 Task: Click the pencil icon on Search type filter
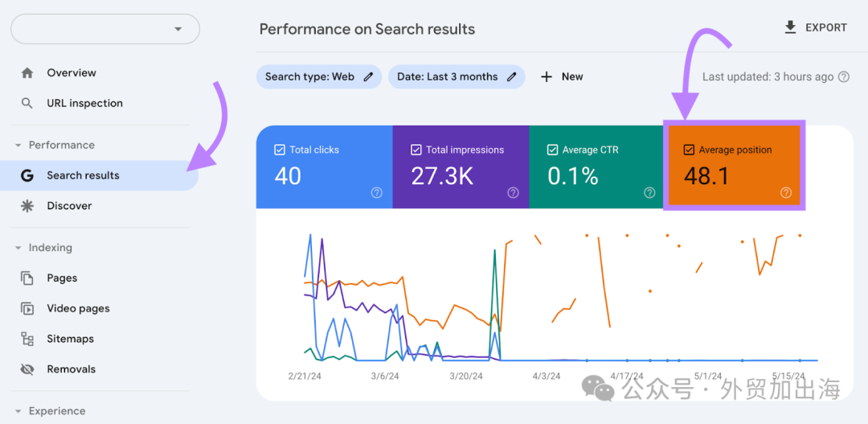click(x=368, y=77)
